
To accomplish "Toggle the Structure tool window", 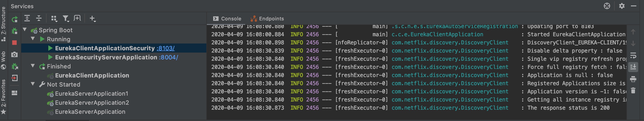I will (4, 24).
